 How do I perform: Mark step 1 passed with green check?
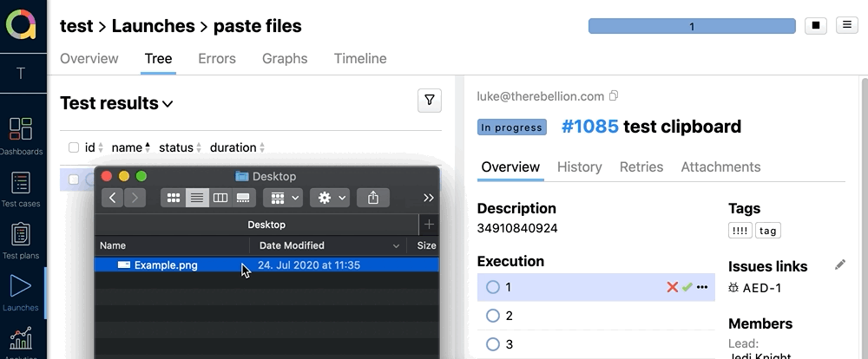click(x=687, y=287)
